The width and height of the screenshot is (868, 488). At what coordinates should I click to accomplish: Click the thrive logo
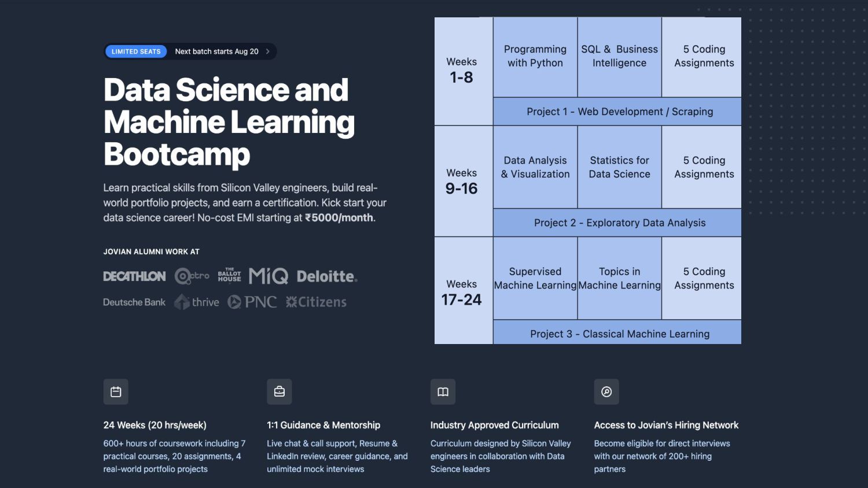click(197, 302)
